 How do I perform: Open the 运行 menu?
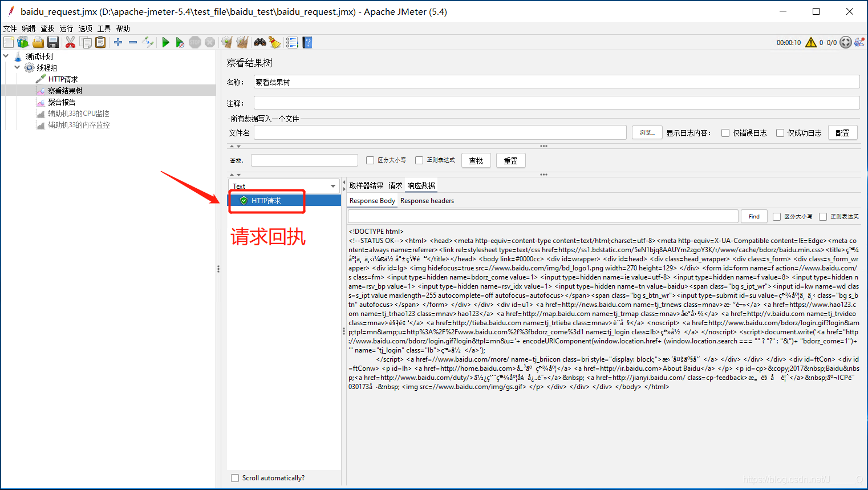tap(66, 29)
